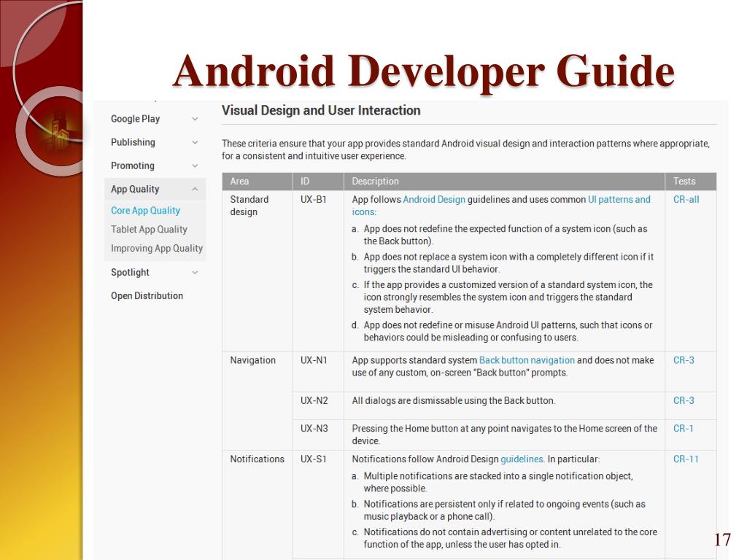Open notifications guidelines link
Image resolution: width=747 pixels, height=560 pixels.
pos(522,459)
